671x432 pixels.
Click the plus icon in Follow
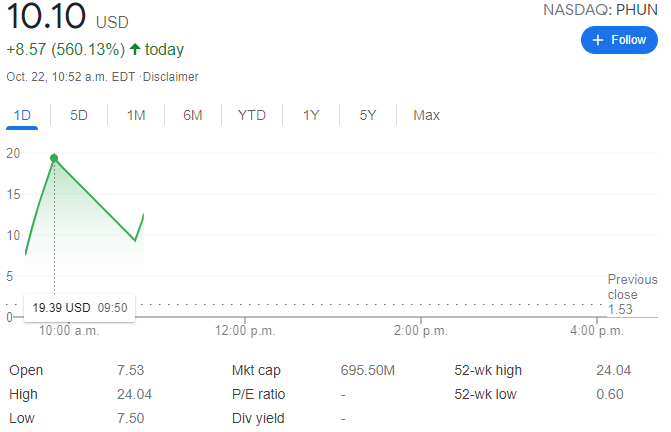(598, 39)
